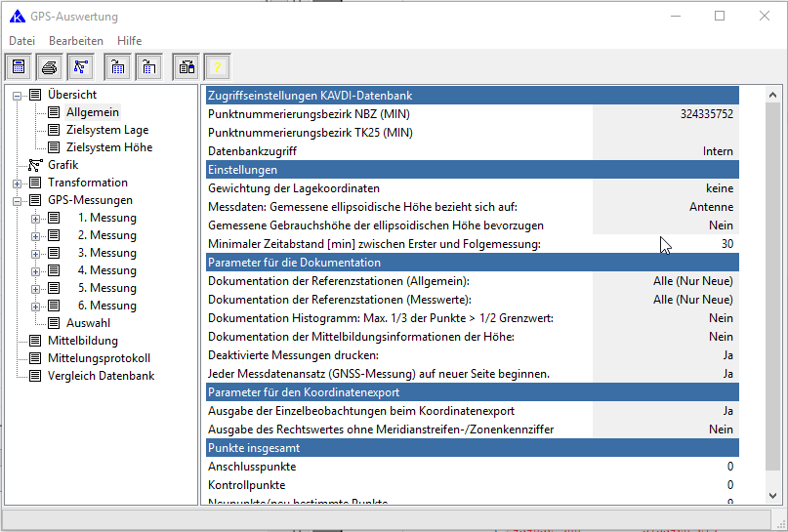Open the Hilfe menu

129,41
